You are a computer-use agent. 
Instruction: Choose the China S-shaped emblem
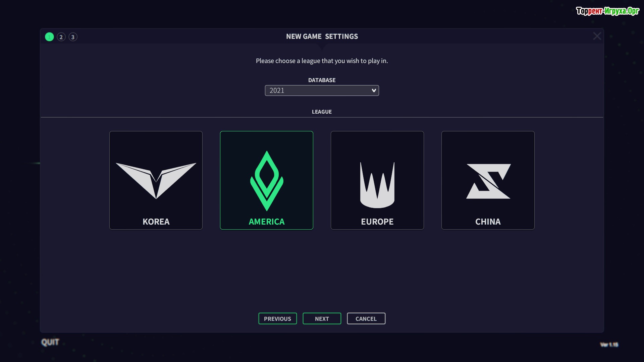click(488, 181)
